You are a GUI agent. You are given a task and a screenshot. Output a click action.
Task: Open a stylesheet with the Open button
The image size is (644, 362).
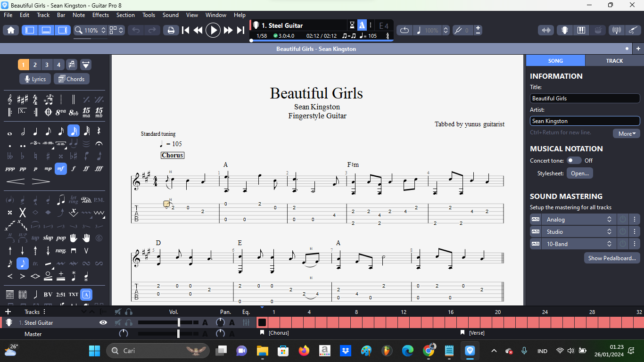579,173
